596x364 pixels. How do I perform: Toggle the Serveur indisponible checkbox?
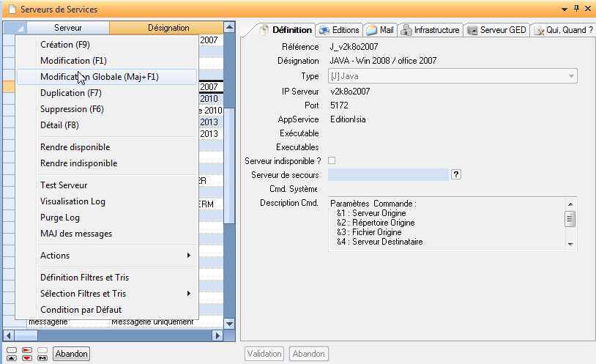point(332,160)
